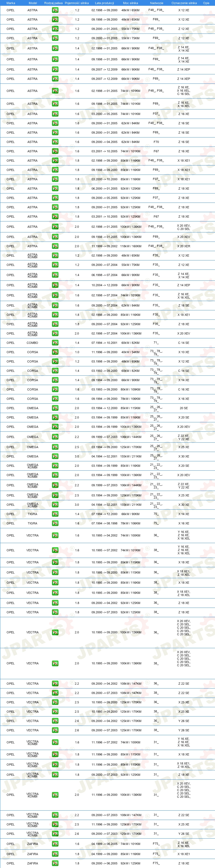Click the fuel icon in the Vectra 2.6 body 38_ row
215x868 pixels.
[x=55, y=730]
